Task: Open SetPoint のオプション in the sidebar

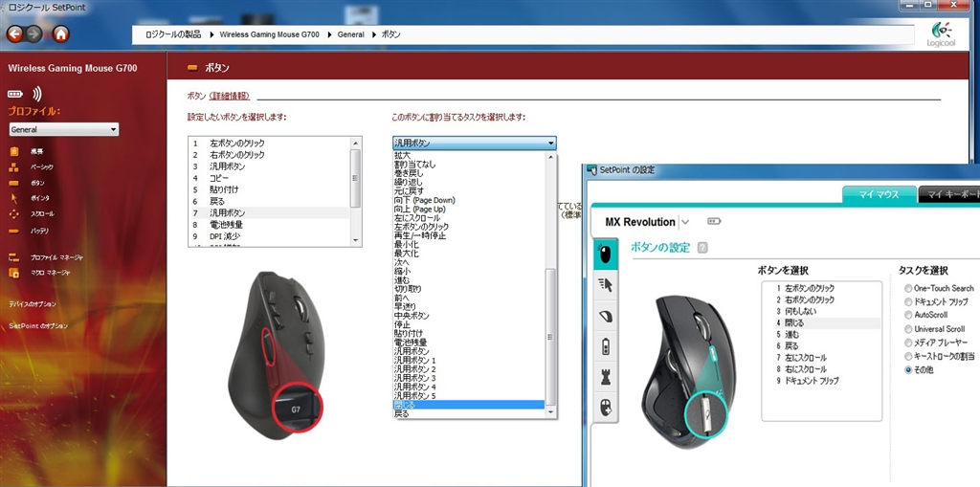Action: click(x=38, y=325)
